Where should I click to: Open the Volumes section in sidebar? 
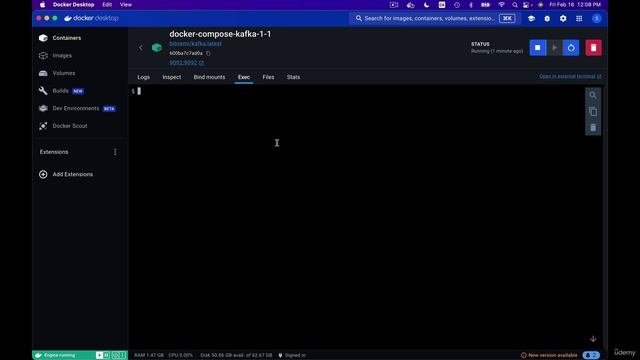coord(64,73)
